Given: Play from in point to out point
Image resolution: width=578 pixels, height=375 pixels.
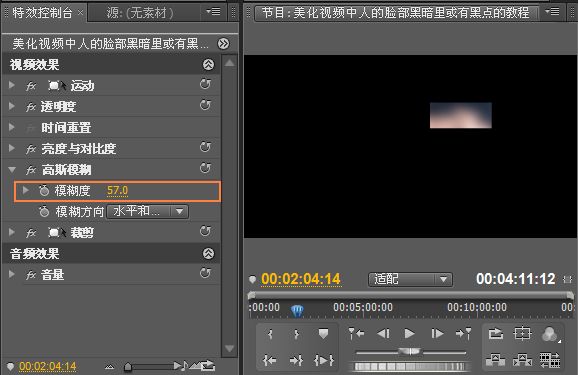Looking at the screenshot, I should [324, 360].
